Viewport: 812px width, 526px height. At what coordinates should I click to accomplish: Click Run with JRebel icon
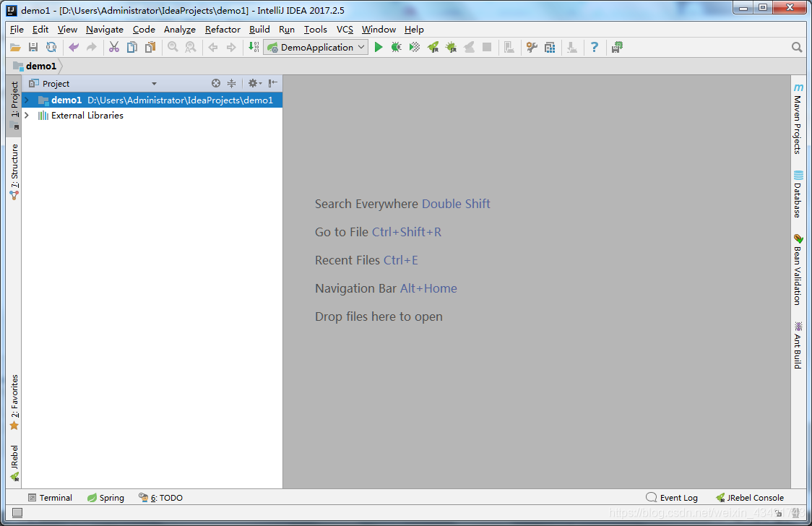433,48
